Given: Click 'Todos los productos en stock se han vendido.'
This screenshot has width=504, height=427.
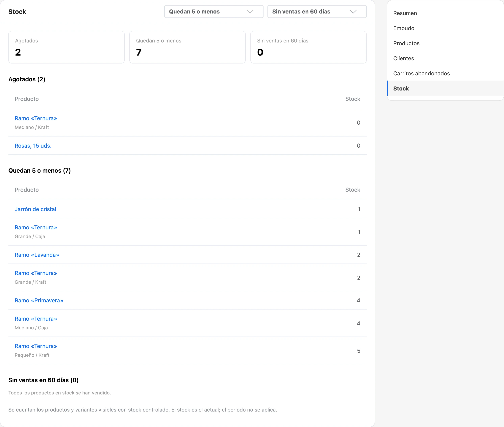Looking at the screenshot, I should tap(60, 393).
